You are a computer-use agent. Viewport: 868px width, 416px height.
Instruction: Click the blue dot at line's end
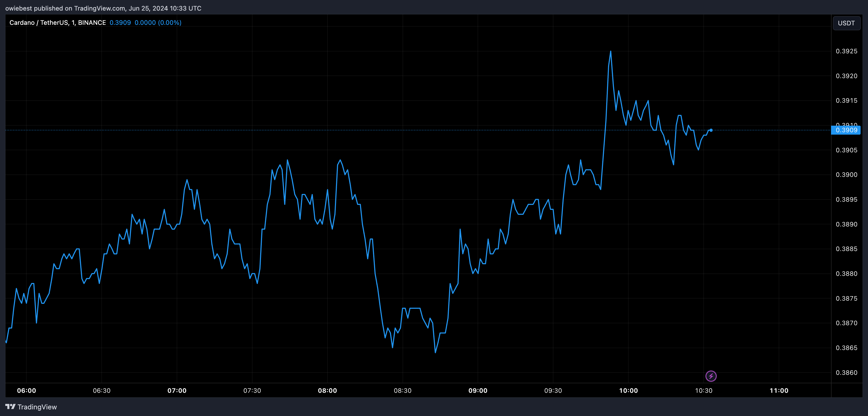pos(711,130)
